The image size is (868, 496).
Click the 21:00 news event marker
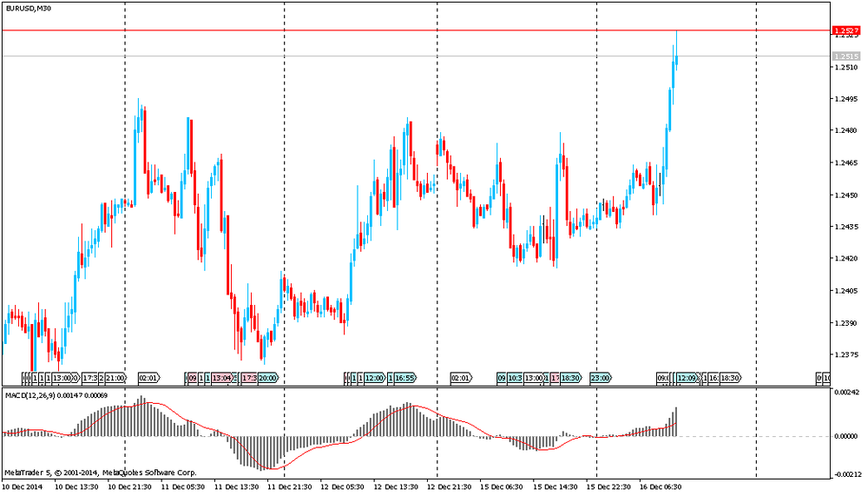point(115,378)
